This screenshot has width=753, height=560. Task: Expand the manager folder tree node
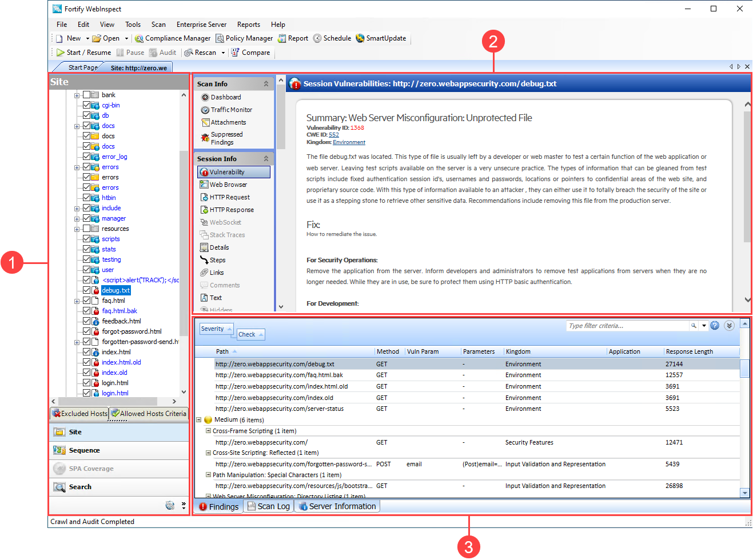77,218
